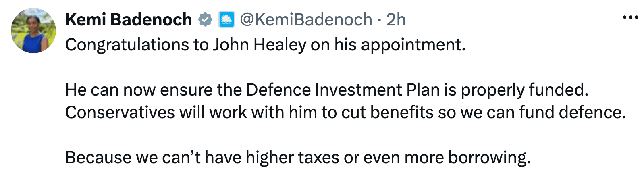
Task: Open the three-dot more options menu
Action: tap(630, 17)
